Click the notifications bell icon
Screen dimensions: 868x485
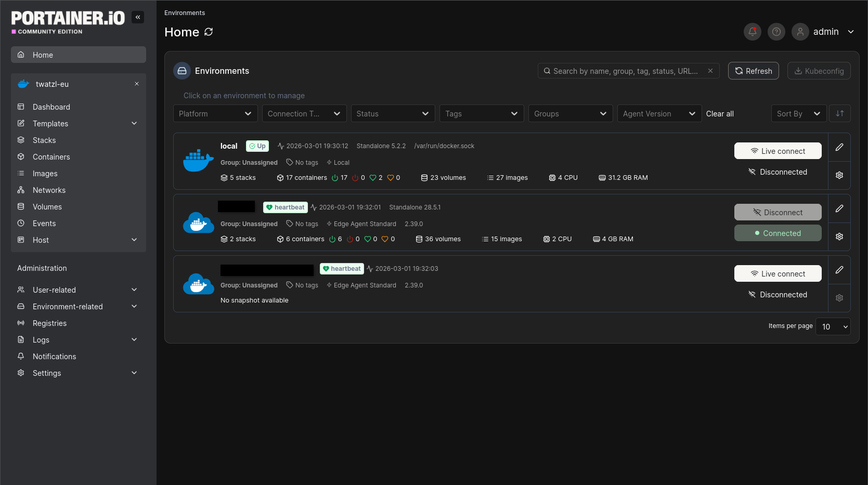[x=752, y=32]
